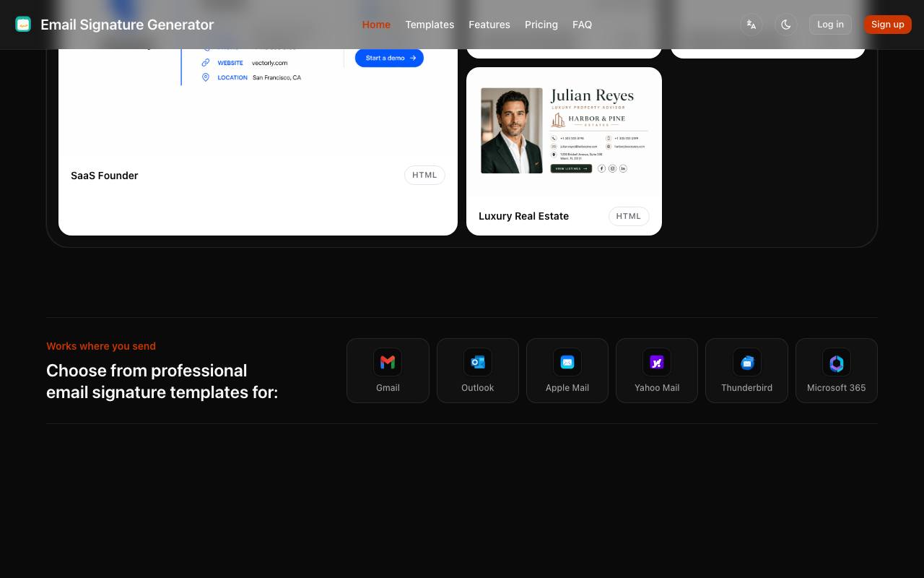Image resolution: width=924 pixels, height=578 pixels.
Task: Click the Choose from professional templates heading
Action: point(162,381)
